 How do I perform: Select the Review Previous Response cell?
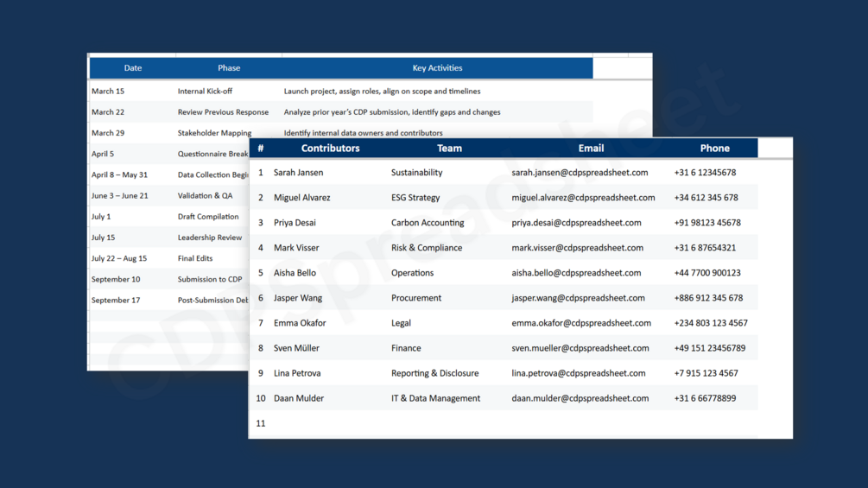(x=223, y=112)
